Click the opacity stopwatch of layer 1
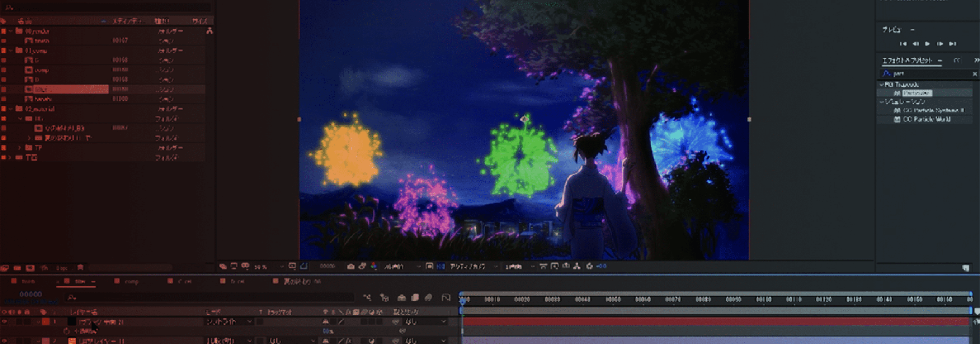The height and width of the screenshot is (344, 980). pos(67,331)
